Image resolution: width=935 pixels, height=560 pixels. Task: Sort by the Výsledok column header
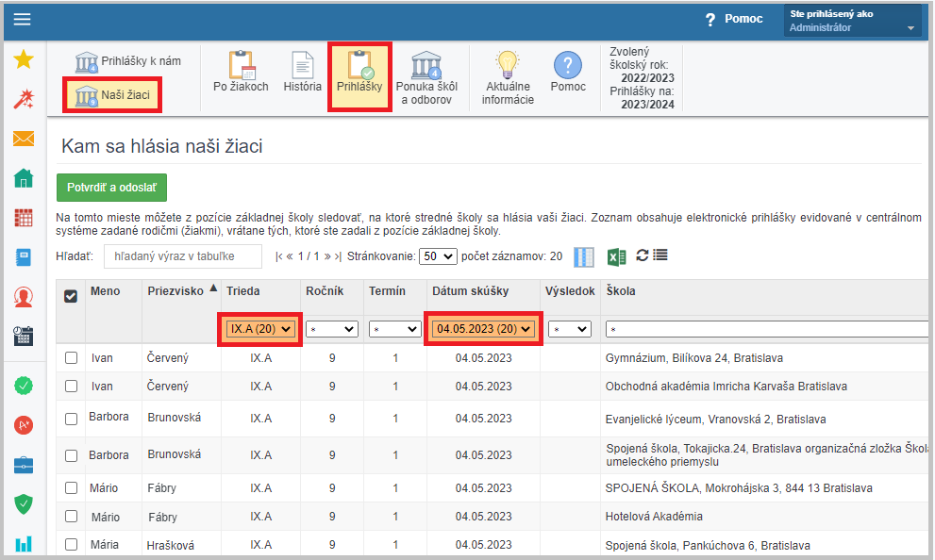tap(570, 291)
